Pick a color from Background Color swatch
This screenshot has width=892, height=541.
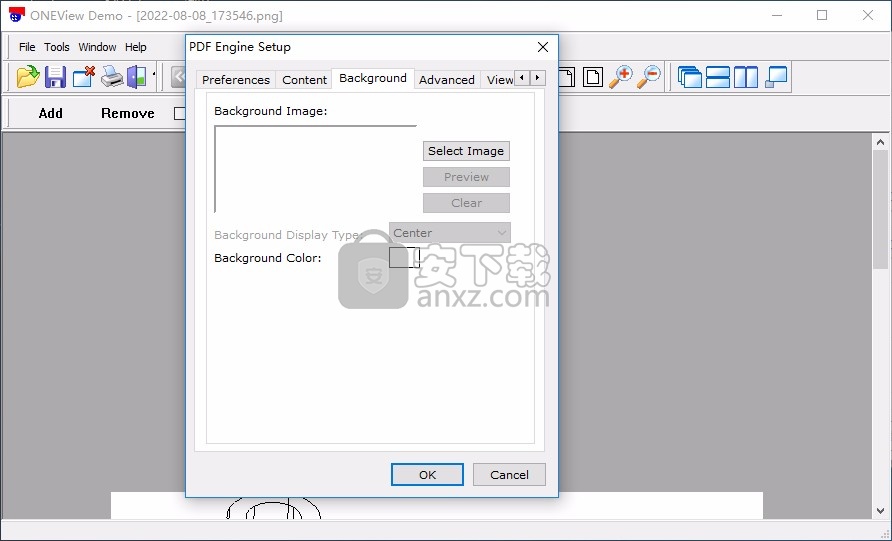[404, 258]
